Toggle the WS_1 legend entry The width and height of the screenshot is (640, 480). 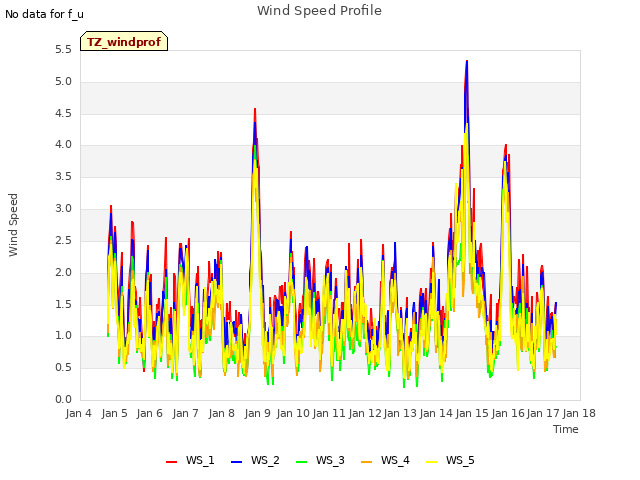pyautogui.click(x=190, y=460)
